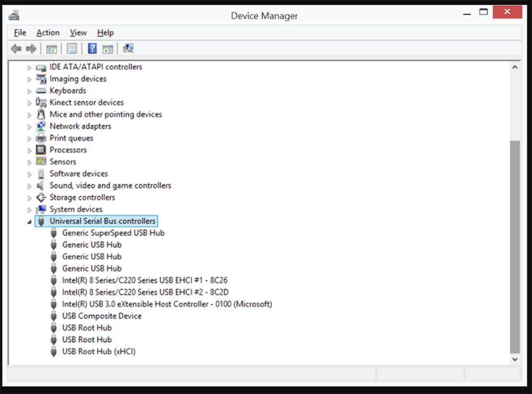The image size is (532, 394).
Task: Toggle the Show/Hide Console Tree icon
Action: click(51, 48)
